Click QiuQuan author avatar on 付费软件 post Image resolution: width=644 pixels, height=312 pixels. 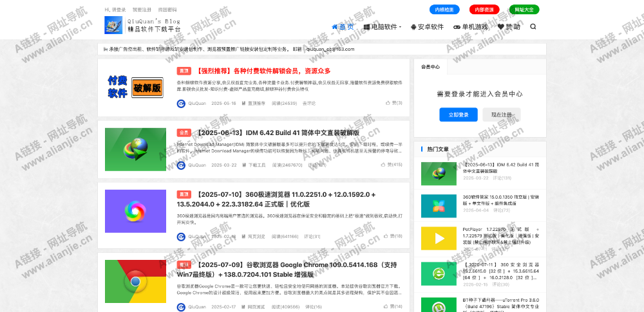pos(181,104)
